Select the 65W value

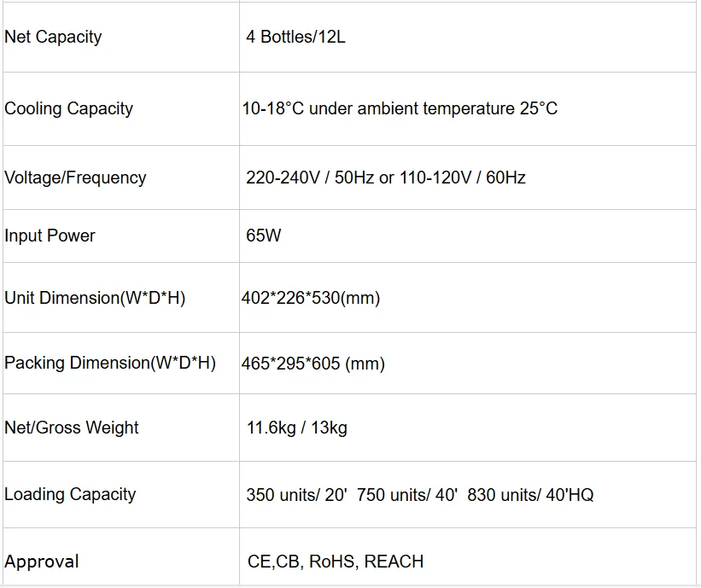263,236
